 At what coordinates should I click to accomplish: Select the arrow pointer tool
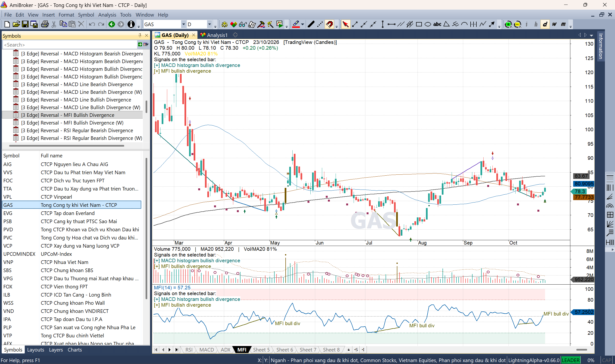pos(345,24)
